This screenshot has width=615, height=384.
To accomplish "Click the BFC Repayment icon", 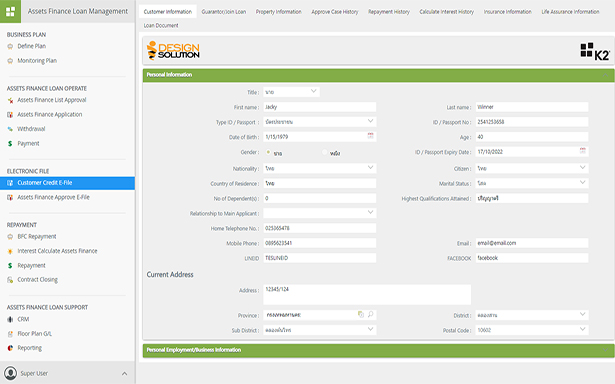I will point(10,237).
